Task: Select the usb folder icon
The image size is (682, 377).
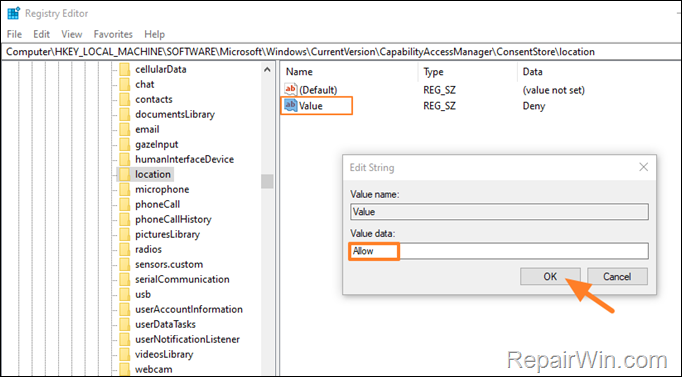Action: click(x=125, y=294)
